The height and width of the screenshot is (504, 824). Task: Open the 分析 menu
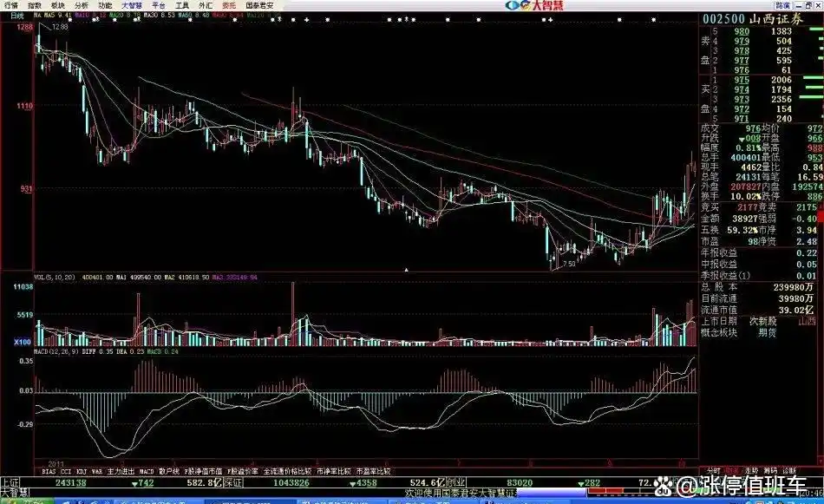point(82,5)
